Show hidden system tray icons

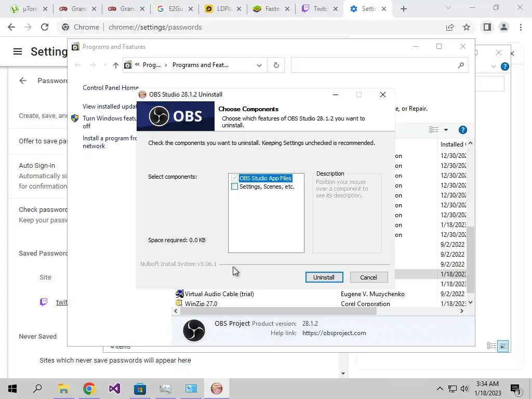tap(440, 389)
